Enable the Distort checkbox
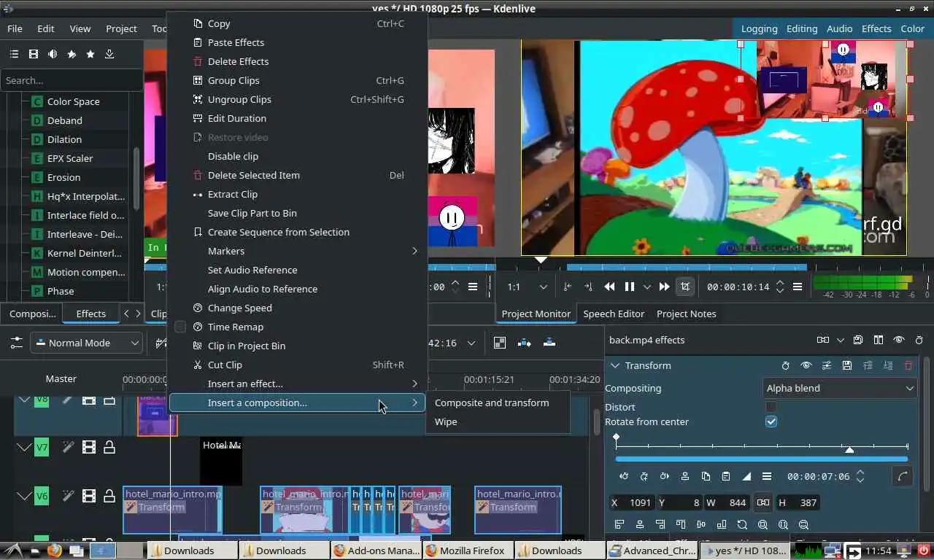Screen dimensions: 934x560 coord(771,407)
